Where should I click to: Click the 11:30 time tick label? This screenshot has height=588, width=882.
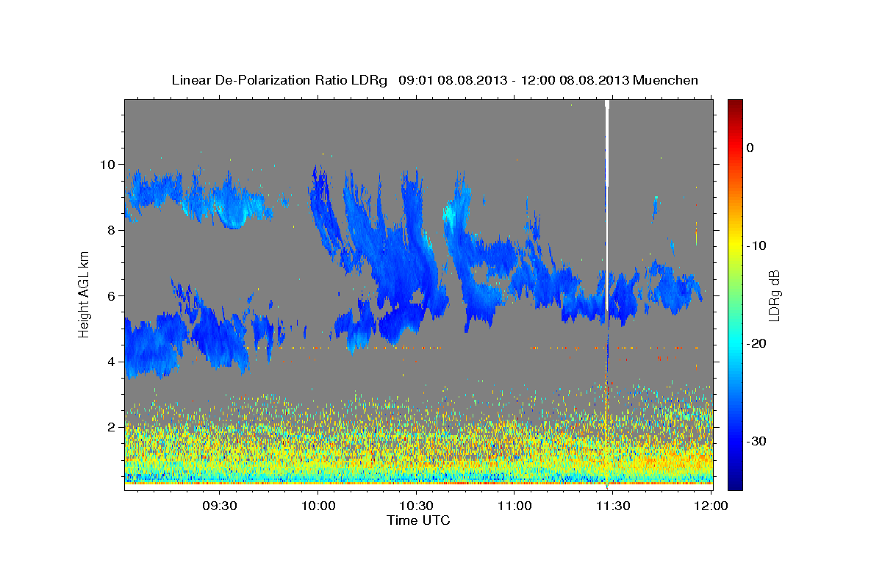[x=613, y=506]
